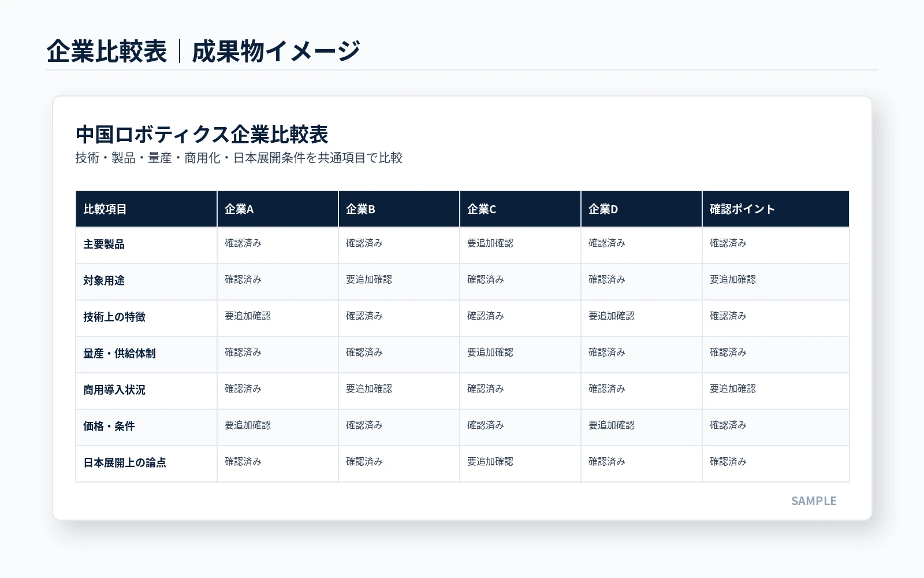Screen dimensions: 924x578
Task: Click the 企業D column header
Action: click(642, 209)
